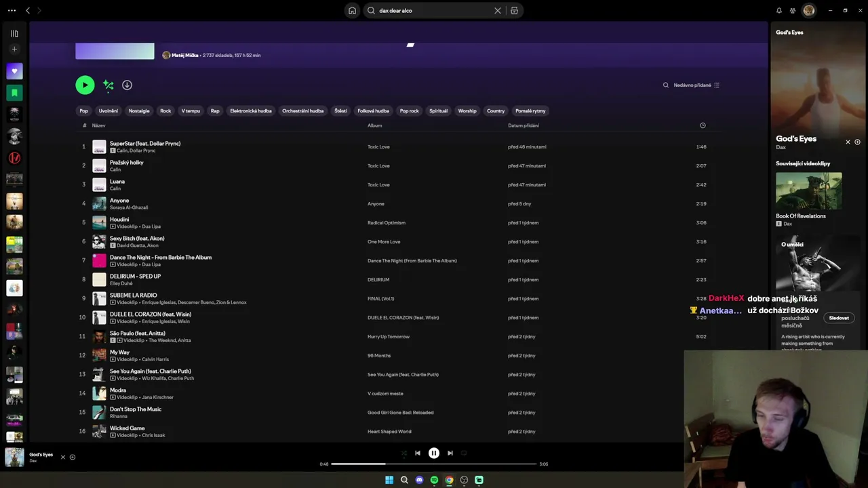Apply the 'Elektronická hudba' filter
Viewport: 868px width, 488px height.
coord(251,111)
